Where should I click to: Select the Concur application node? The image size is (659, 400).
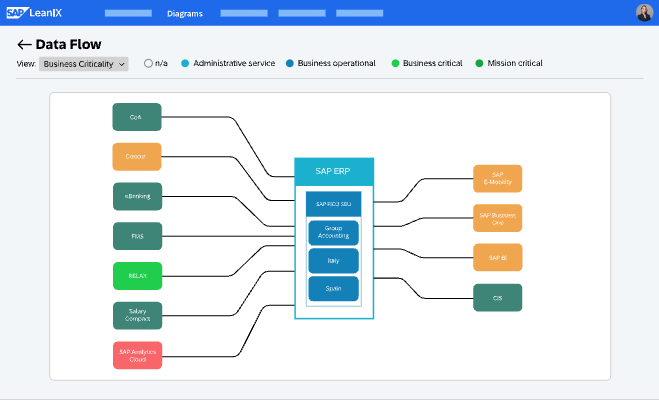pyautogui.click(x=136, y=157)
